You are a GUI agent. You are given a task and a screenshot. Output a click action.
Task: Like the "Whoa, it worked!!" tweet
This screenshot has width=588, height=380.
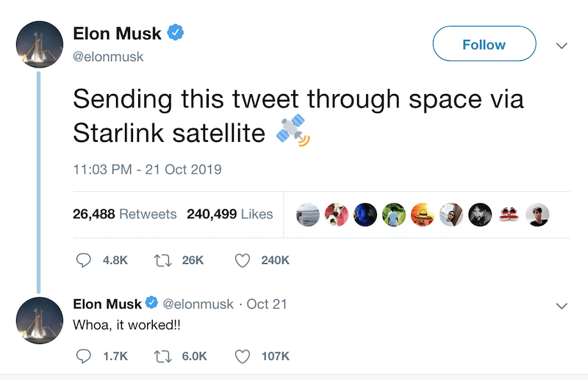tap(243, 356)
